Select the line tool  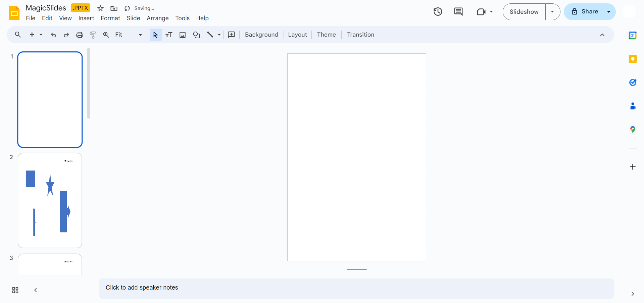pyautogui.click(x=210, y=35)
